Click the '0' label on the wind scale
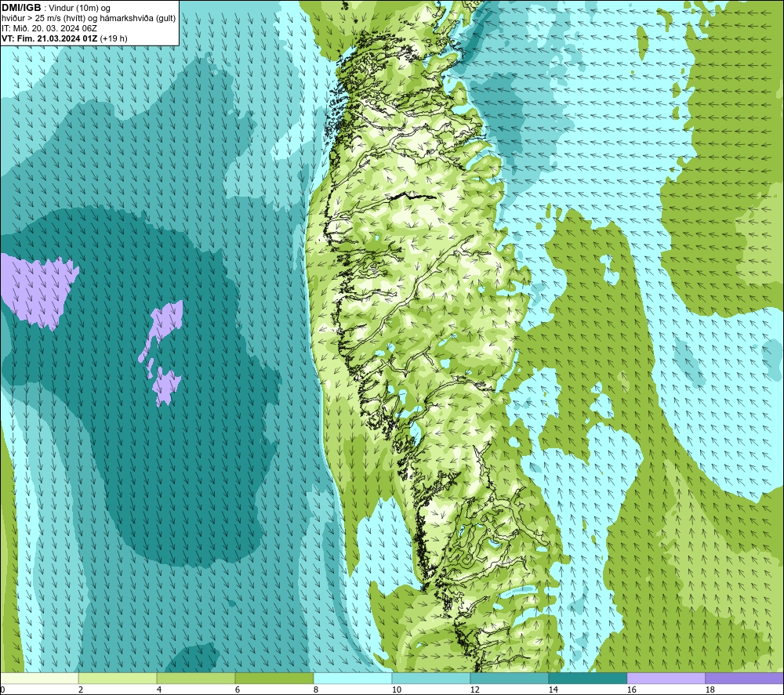 click(x=2, y=690)
